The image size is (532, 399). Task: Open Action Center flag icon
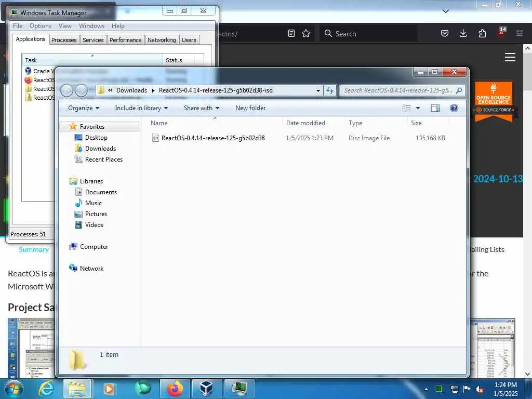pyautogui.click(x=467, y=389)
